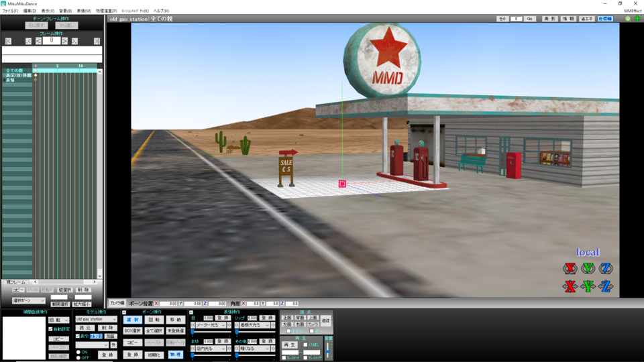Go to previous keyframe button
The height and width of the screenshot is (362, 644).
click(x=28, y=41)
